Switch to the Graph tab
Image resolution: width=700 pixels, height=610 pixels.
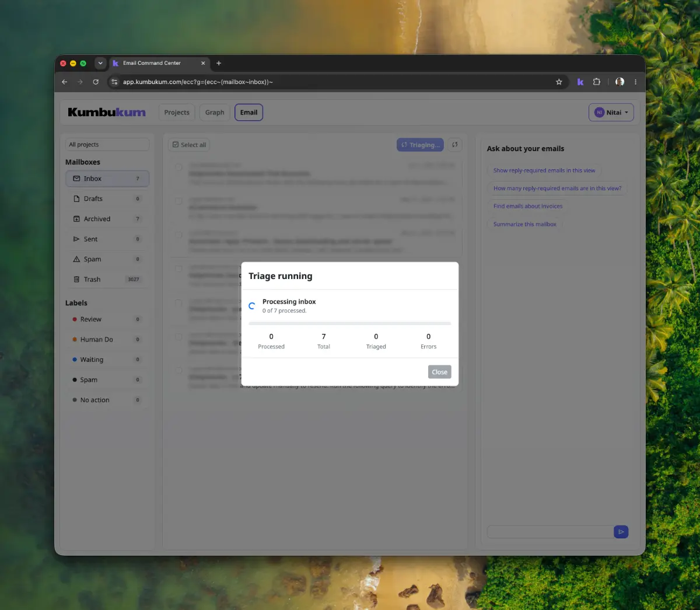[x=215, y=112]
